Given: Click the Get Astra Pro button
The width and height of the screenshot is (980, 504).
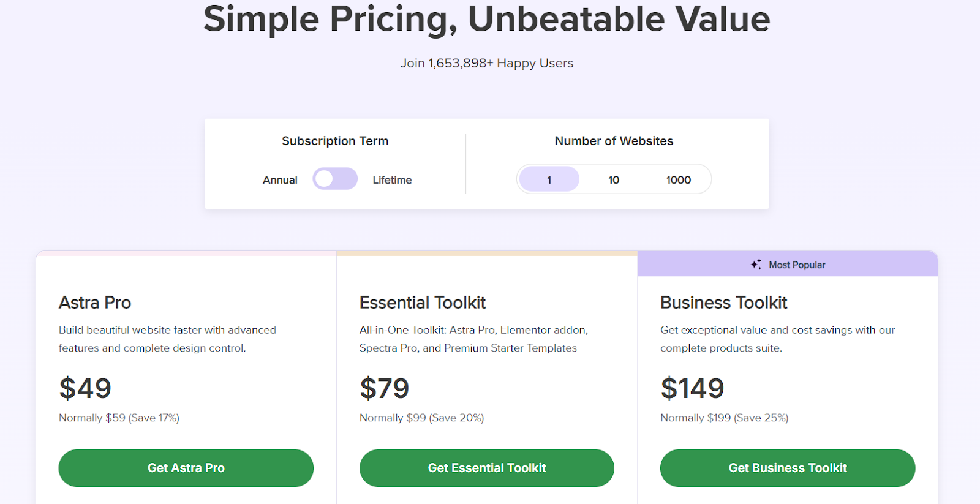Looking at the screenshot, I should [x=186, y=468].
